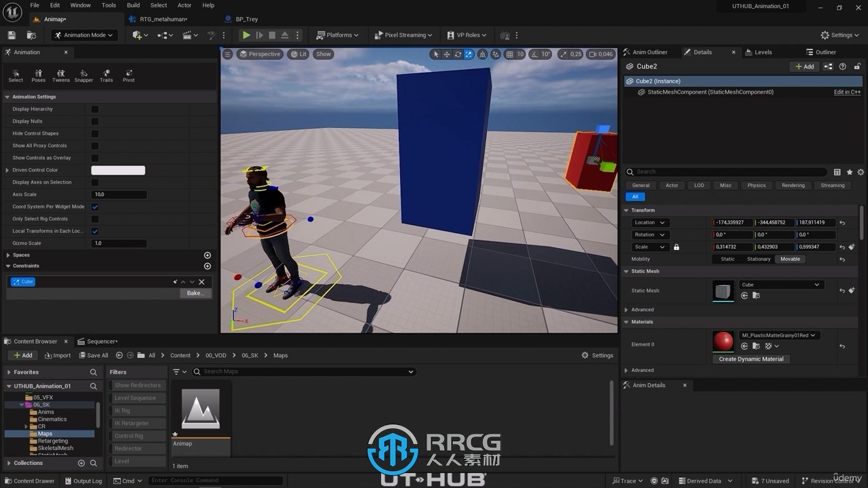Image resolution: width=868 pixels, height=488 pixels.
Task: Toggle the viewport grid snapping icon
Action: pyautogui.click(x=509, y=54)
